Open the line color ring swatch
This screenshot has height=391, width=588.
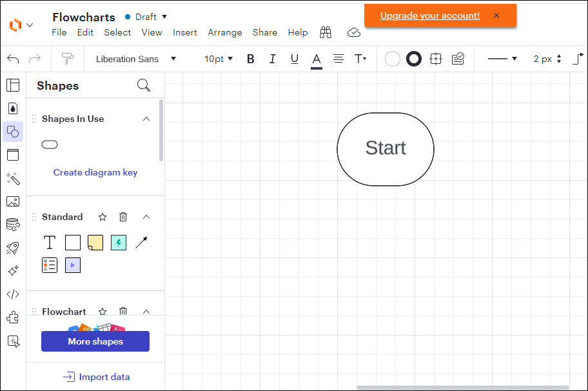[x=414, y=59]
